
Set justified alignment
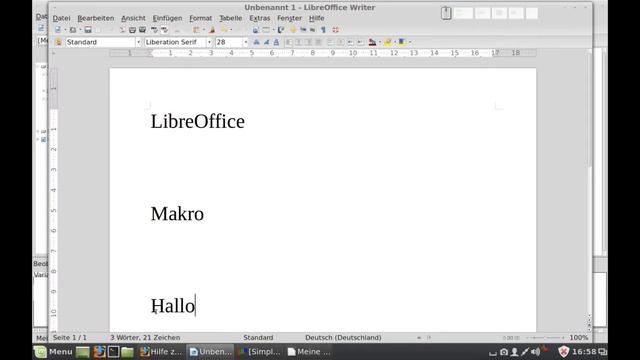click(x=318, y=42)
